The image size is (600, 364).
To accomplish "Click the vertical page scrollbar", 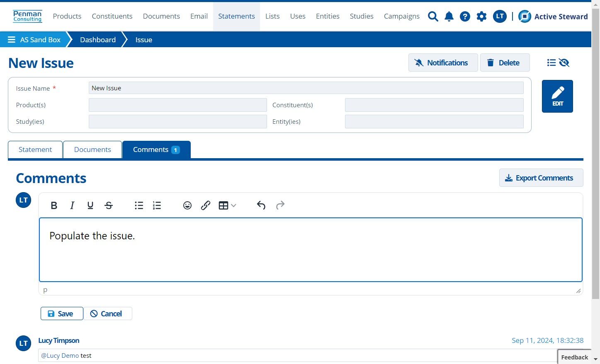I will click(595, 153).
